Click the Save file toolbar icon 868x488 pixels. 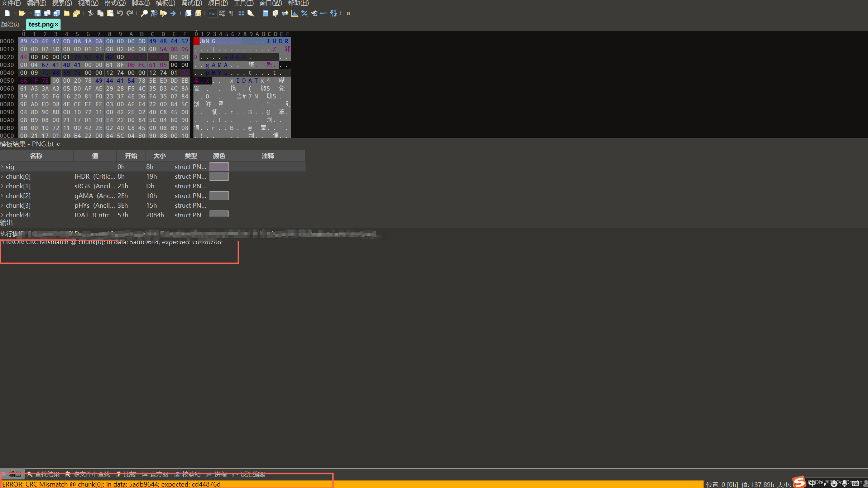pyautogui.click(x=37, y=13)
